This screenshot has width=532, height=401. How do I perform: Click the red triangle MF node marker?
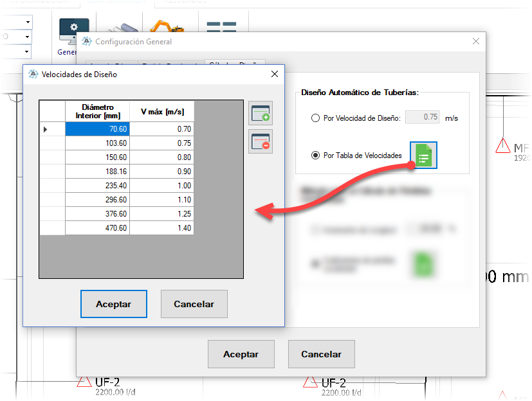tap(502, 145)
